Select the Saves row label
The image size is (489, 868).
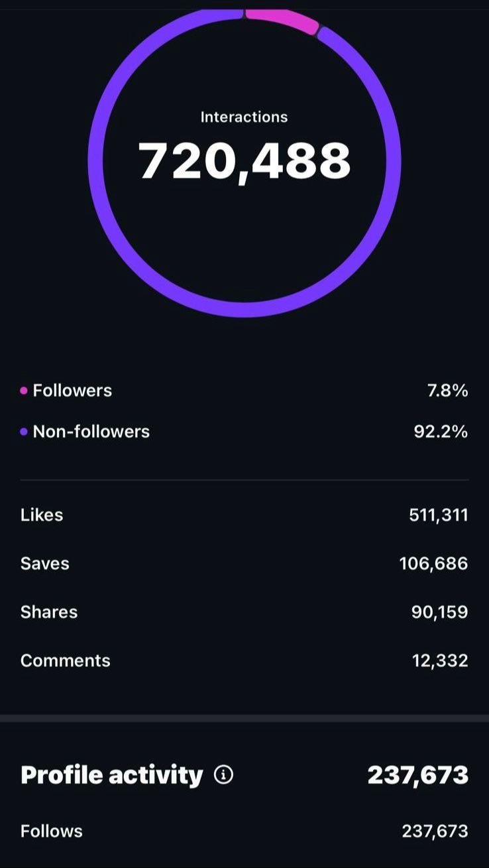(x=45, y=564)
